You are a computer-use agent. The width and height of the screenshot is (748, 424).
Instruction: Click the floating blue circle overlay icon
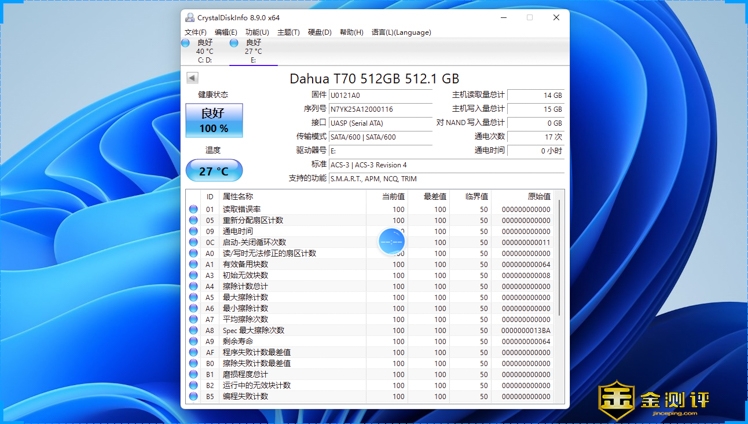click(x=391, y=241)
